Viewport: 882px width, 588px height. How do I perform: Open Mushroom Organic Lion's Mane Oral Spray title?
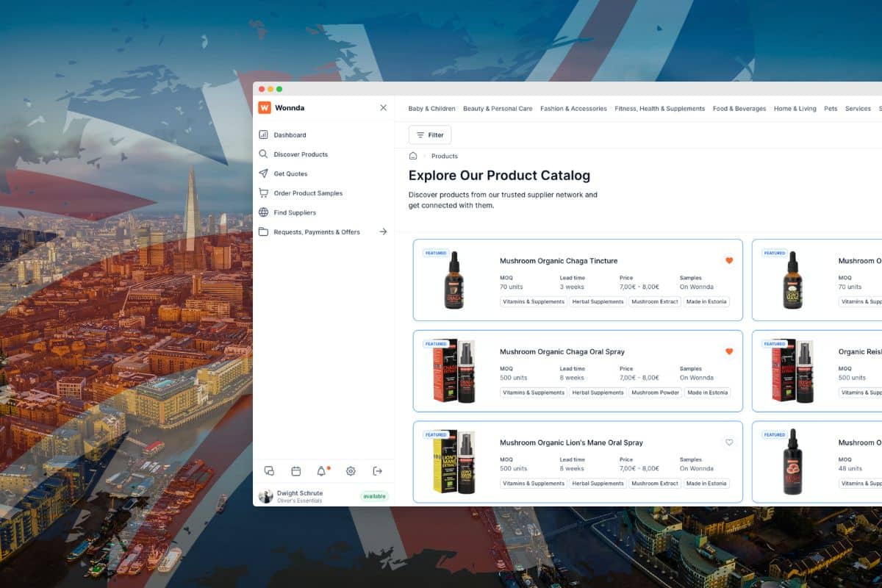coord(571,443)
